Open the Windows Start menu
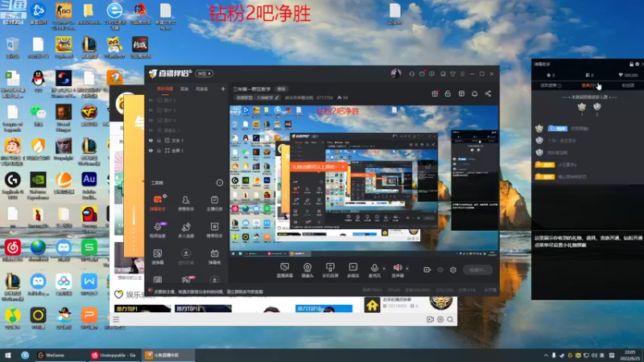Image resolution: width=644 pixels, height=362 pixels. pos(7,355)
